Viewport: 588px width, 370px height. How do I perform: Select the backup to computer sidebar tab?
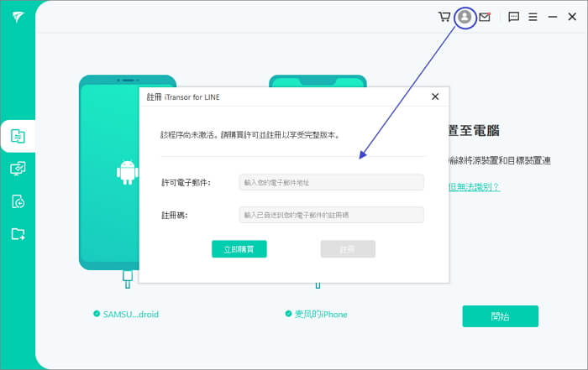coord(18,169)
